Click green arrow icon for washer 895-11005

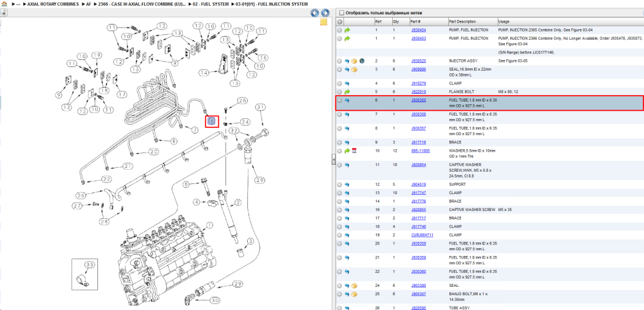click(347, 151)
